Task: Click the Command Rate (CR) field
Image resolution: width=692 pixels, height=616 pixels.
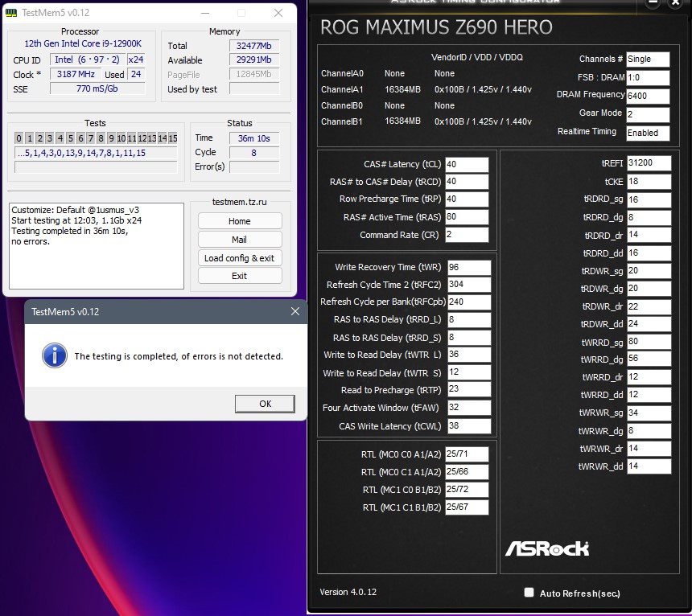Action: tap(467, 235)
